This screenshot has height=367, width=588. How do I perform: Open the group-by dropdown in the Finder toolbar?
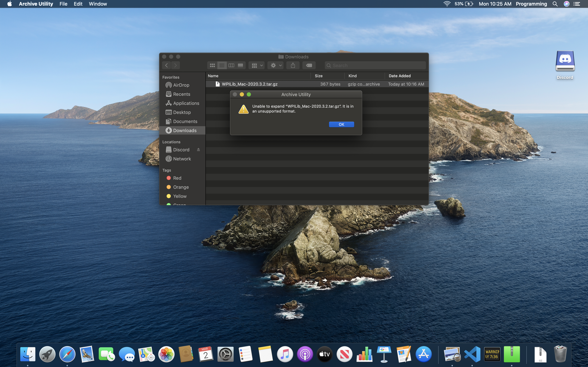257,65
